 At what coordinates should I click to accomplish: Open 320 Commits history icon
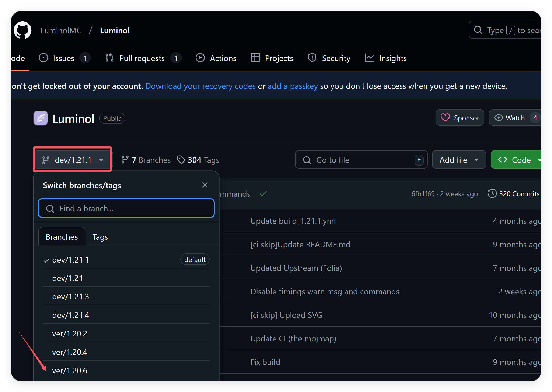tap(492, 194)
